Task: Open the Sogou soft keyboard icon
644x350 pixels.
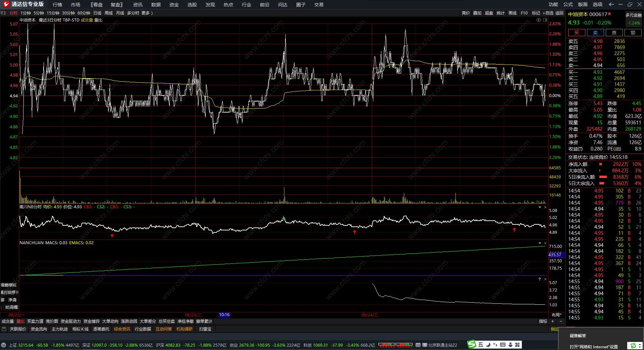Action: 502,345
